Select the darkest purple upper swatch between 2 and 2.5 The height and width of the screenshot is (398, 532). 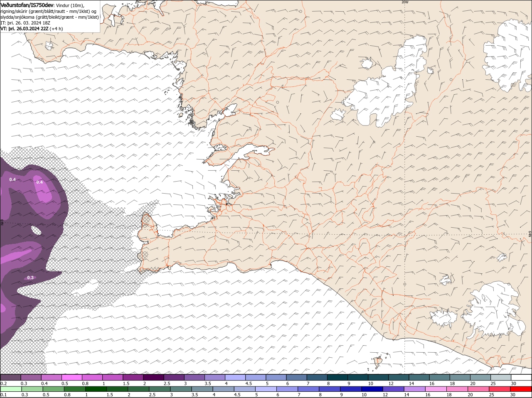pyautogui.click(x=153, y=377)
